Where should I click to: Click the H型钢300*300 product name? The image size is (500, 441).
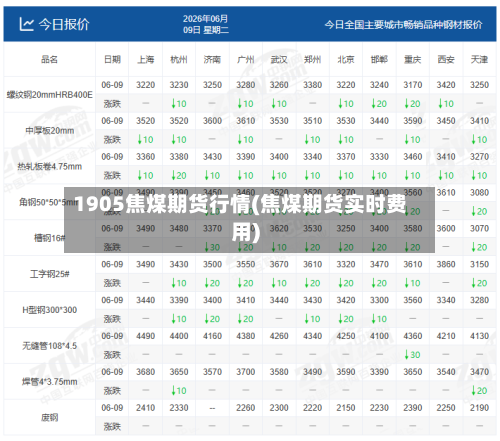click(x=49, y=310)
